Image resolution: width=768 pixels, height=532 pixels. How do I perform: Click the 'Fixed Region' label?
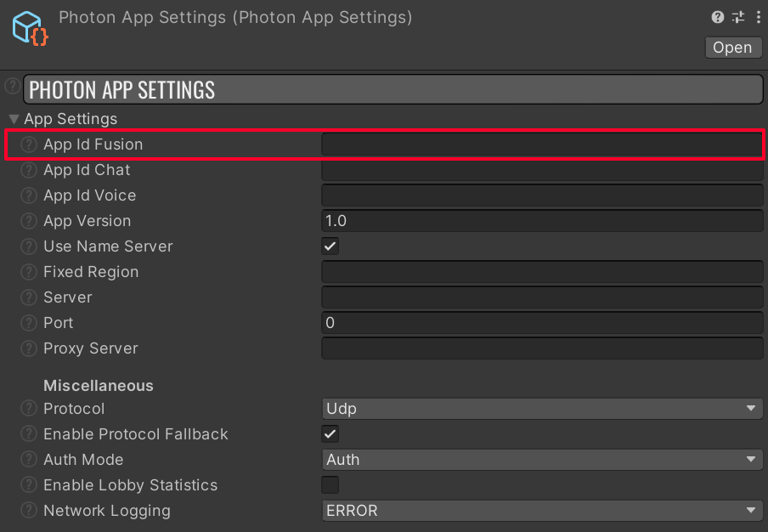[x=91, y=272]
